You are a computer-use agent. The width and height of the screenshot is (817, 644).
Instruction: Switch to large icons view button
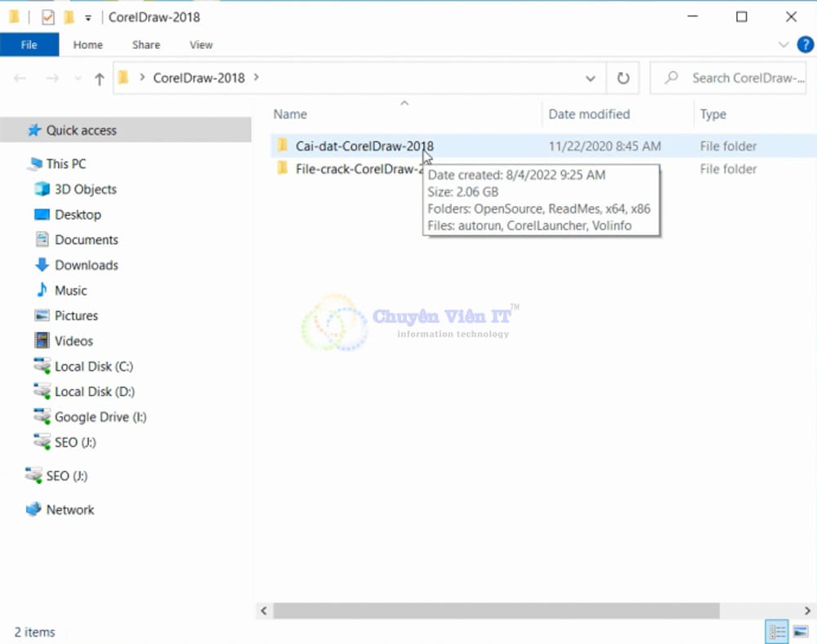click(x=800, y=631)
